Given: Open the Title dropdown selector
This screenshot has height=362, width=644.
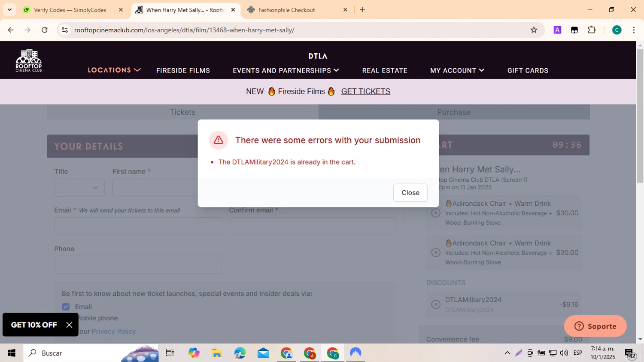Looking at the screenshot, I should [x=79, y=188].
